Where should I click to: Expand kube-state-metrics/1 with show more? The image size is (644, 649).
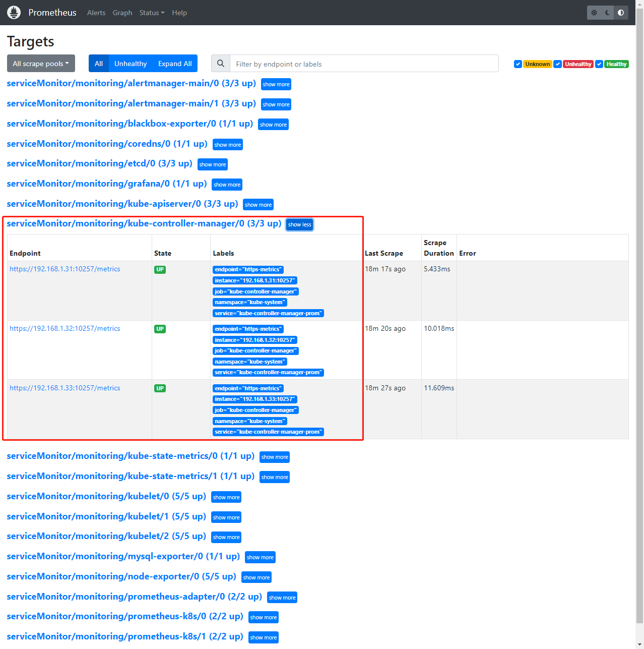275,477
